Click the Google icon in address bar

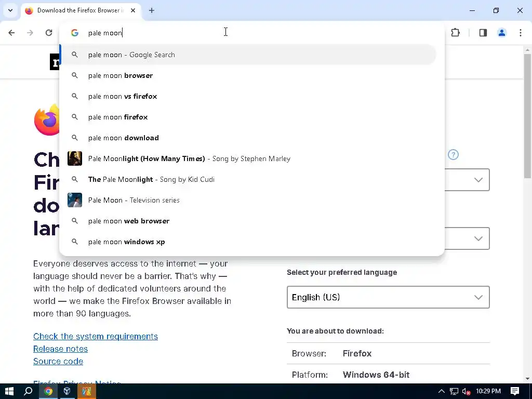point(75,33)
